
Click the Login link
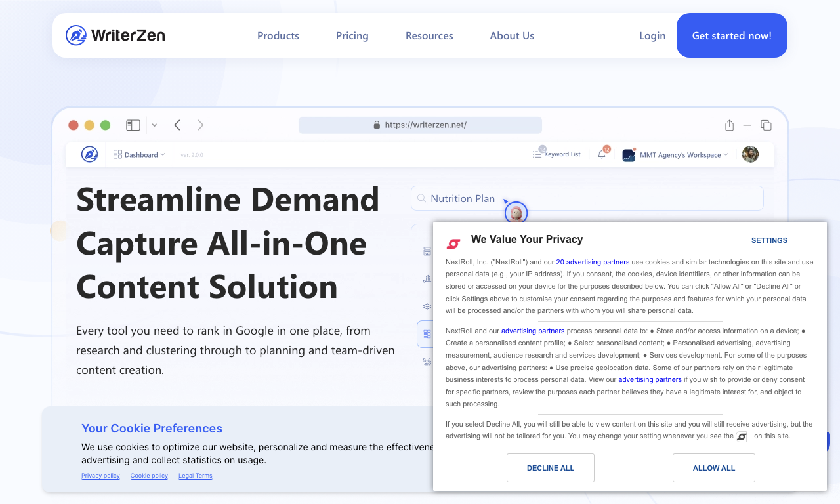tap(652, 36)
